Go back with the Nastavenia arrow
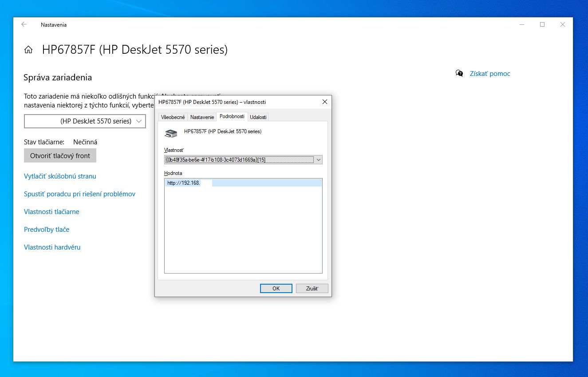The image size is (588, 377). (24, 25)
